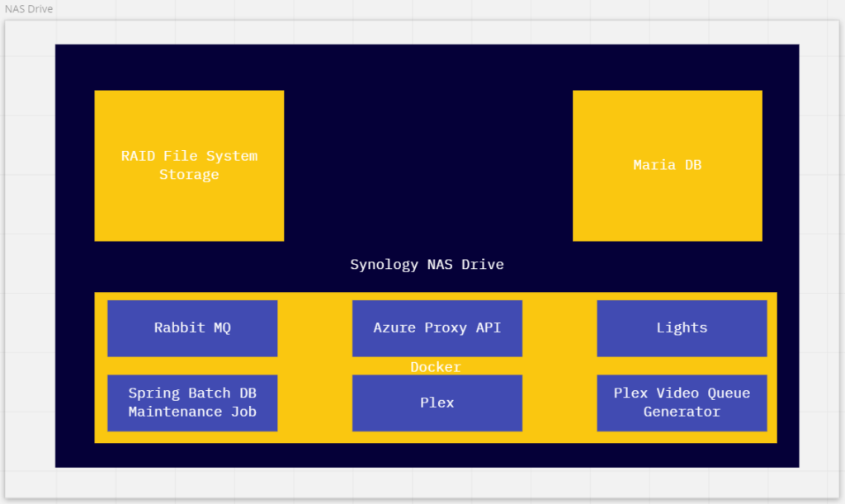Click the Plex Video Queue Generator box

click(682, 403)
